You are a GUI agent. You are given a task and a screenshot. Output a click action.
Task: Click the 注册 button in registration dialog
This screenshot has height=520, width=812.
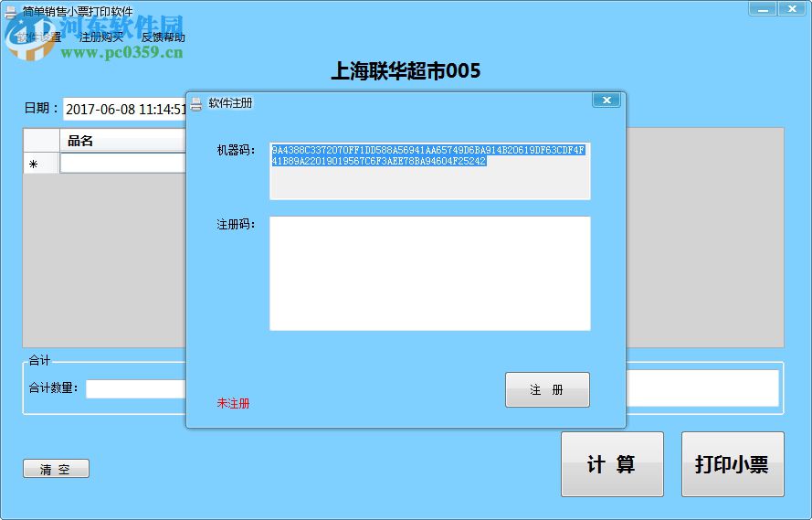click(547, 389)
